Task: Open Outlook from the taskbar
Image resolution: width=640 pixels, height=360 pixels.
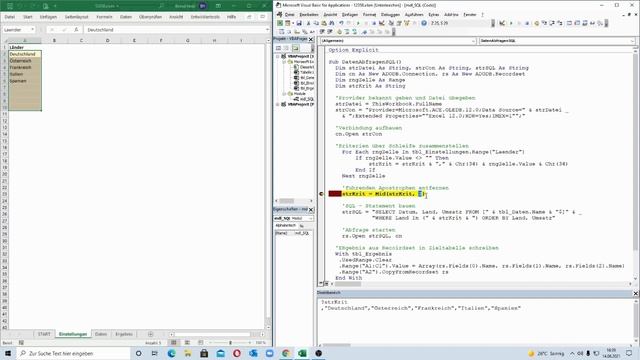Action: (x=253, y=353)
